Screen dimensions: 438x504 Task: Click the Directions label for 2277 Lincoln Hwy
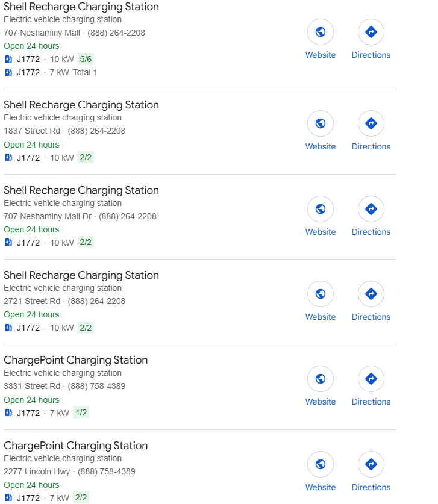coord(371,487)
